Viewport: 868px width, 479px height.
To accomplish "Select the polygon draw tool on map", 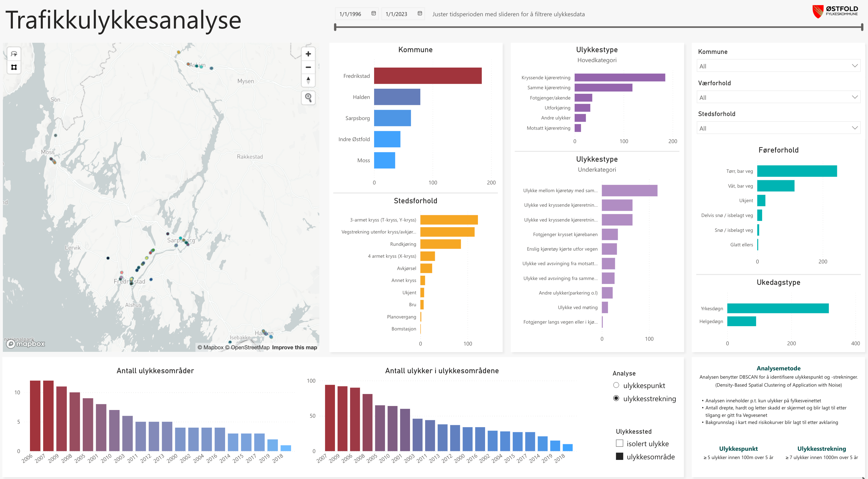I will click(14, 67).
